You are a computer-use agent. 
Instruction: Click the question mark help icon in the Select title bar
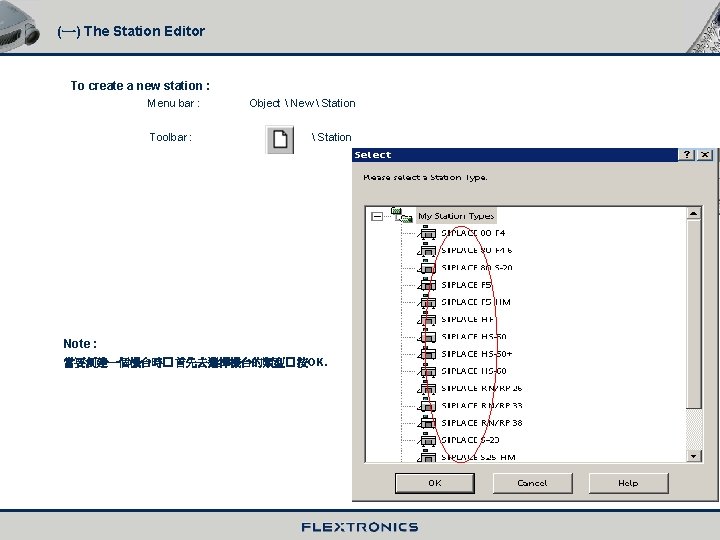pyautogui.click(x=687, y=155)
